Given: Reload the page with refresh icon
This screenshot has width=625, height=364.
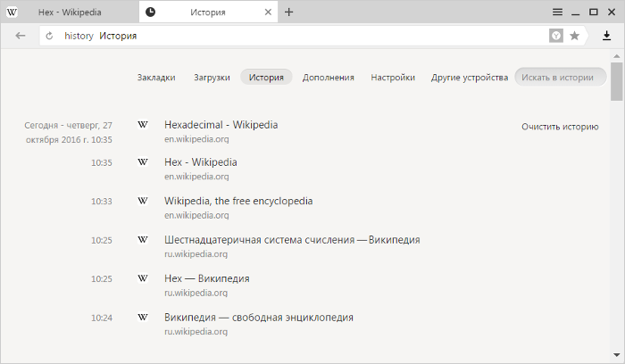Looking at the screenshot, I should click(x=49, y=36).
